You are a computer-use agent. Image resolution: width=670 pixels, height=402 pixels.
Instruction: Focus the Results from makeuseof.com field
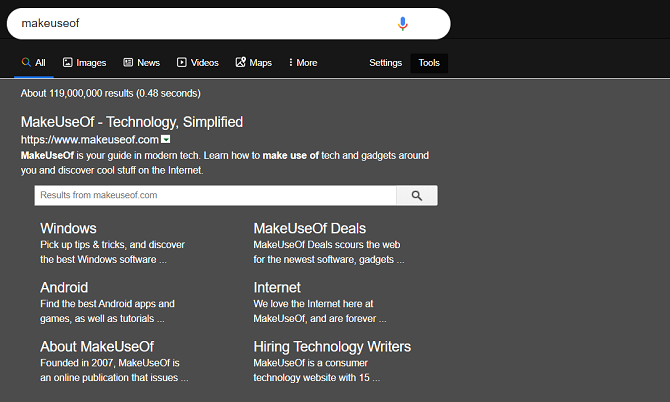(x=215, y=196)
